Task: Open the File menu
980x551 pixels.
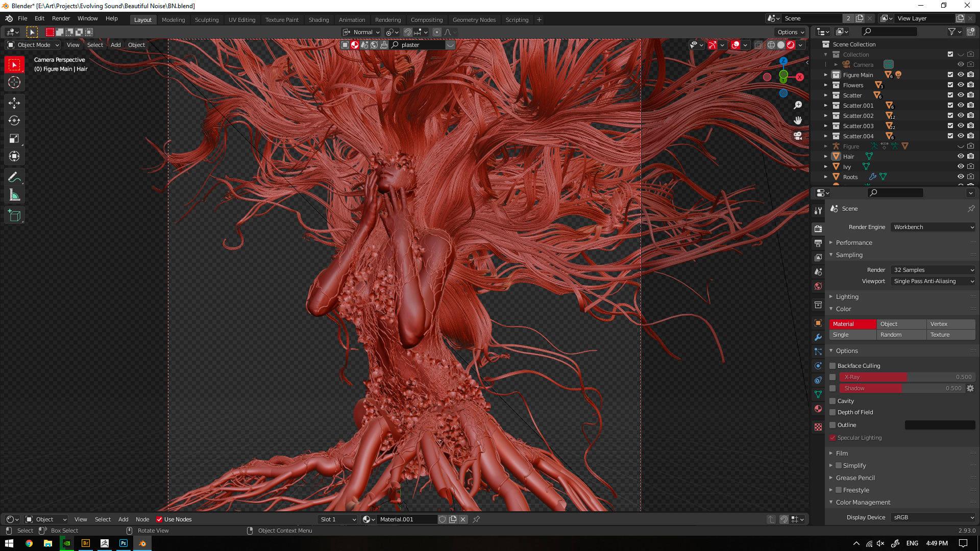Action: [x=22, y=18]
